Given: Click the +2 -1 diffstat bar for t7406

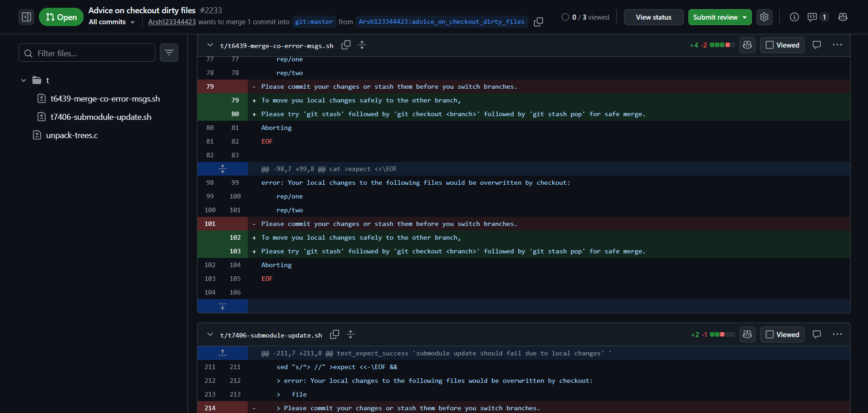Looking at the screenshot, I should tap(713, 334).
